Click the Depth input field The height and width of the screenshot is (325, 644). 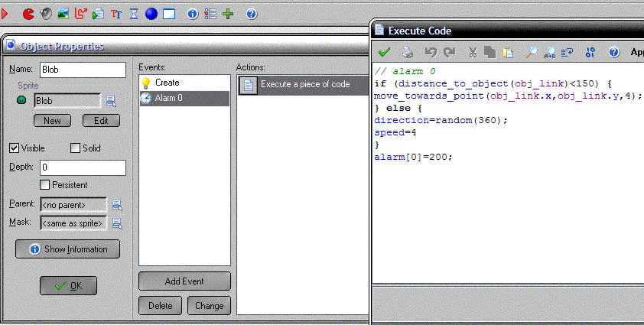[x=83, y=167]
